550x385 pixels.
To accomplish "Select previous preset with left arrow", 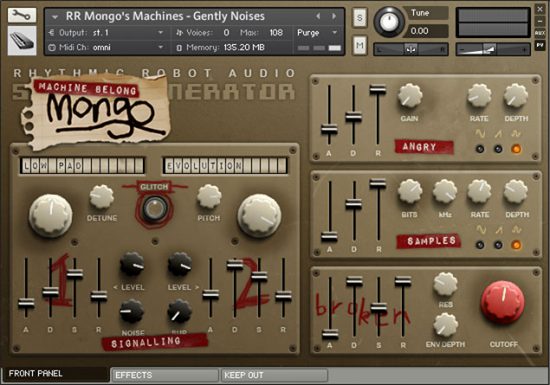I will (318, 16).
